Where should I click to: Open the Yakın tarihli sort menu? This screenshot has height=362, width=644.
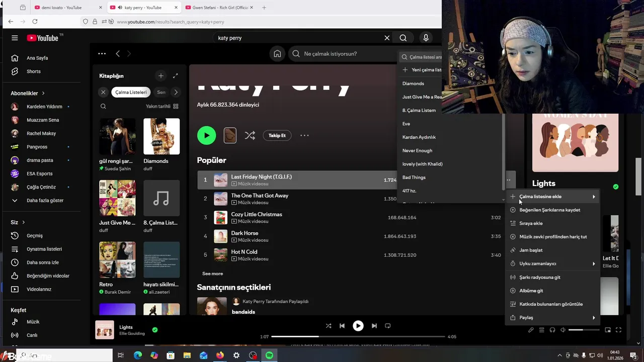click(162, 106)
